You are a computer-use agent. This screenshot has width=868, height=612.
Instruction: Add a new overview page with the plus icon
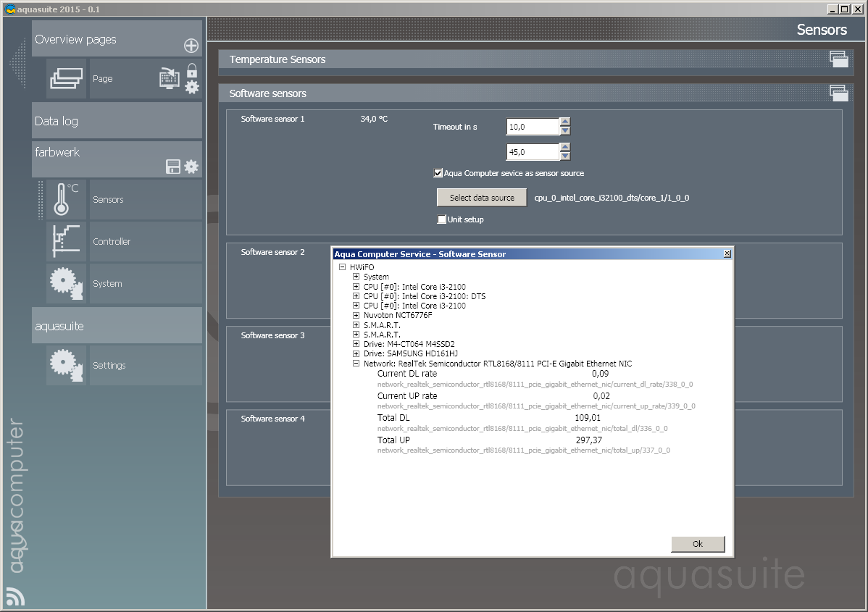click(191, 46)
